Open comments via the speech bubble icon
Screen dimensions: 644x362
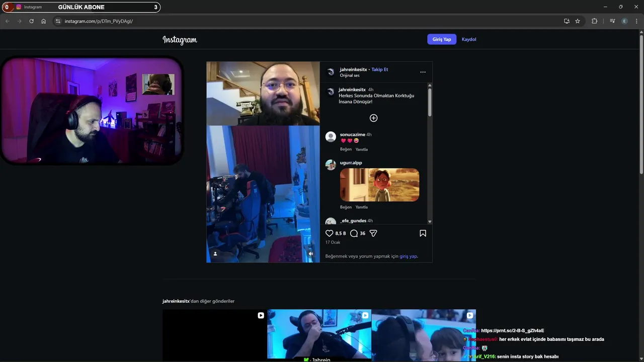click(354, 233)
